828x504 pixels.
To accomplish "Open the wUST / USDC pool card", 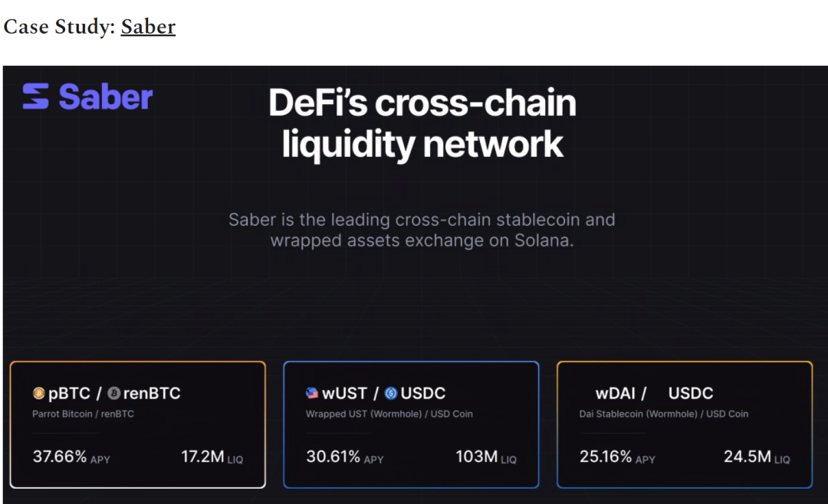I will click(x=412, y=425).
